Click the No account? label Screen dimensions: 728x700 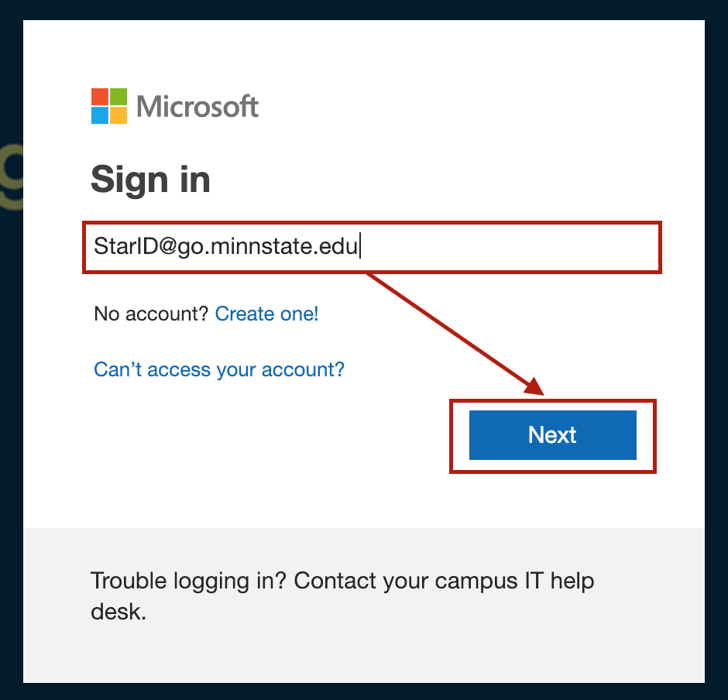[x=151, y=314]
